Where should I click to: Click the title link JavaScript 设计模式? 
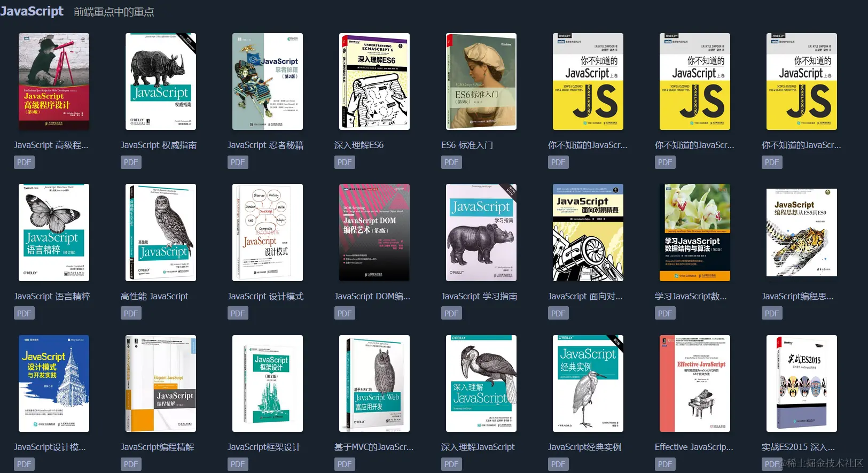265,296
